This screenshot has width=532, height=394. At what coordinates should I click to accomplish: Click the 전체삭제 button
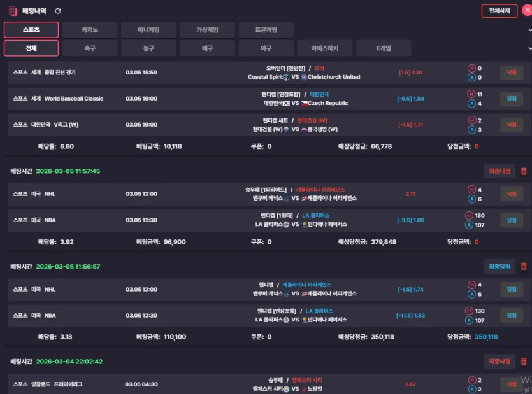500,11
